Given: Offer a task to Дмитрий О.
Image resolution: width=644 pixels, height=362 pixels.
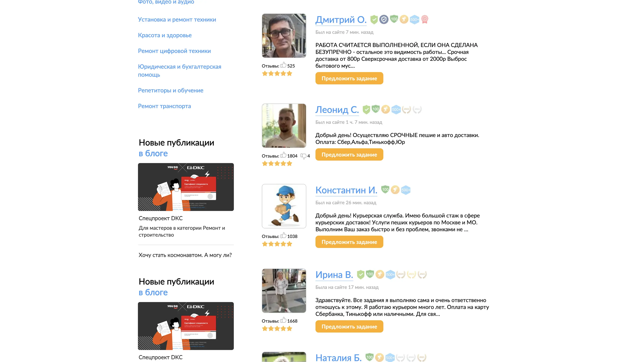Looking at the screenshot, I should [349, 78].
